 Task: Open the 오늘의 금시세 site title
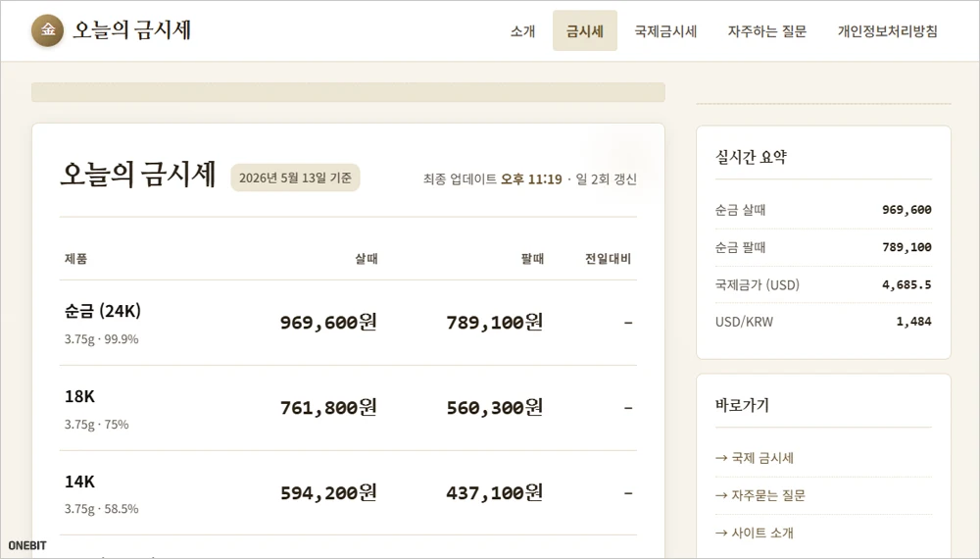click(132, 30)
